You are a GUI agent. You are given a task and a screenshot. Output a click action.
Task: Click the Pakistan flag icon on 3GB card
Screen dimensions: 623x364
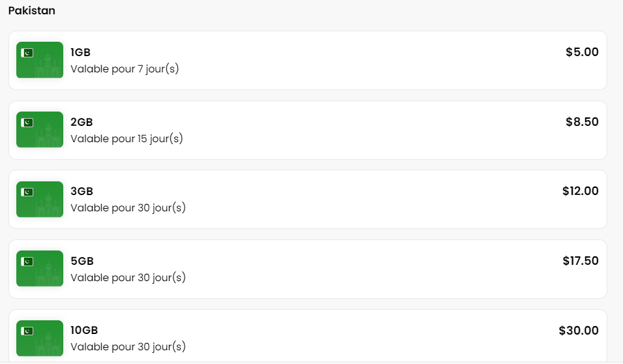(x=27, y=192)
